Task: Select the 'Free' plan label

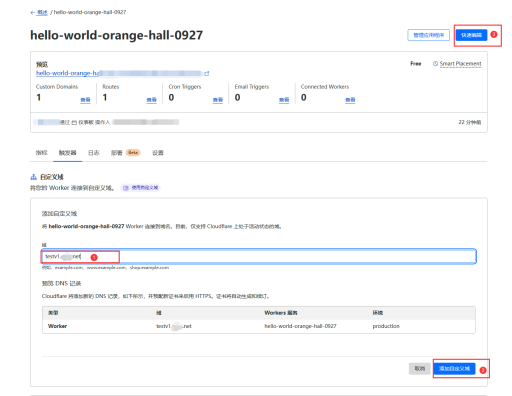Action: (416, 64)
